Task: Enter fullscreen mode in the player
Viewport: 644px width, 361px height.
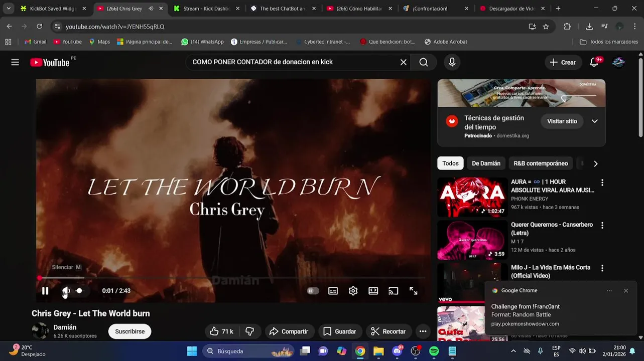Action: click(x=414, y=291)
